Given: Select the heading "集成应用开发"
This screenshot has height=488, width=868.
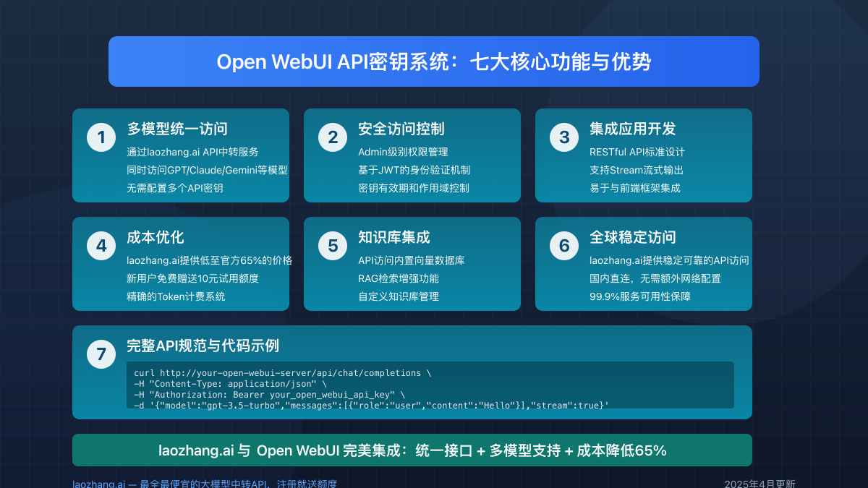Looking at the screenshot, I should (x=633, y=129).
